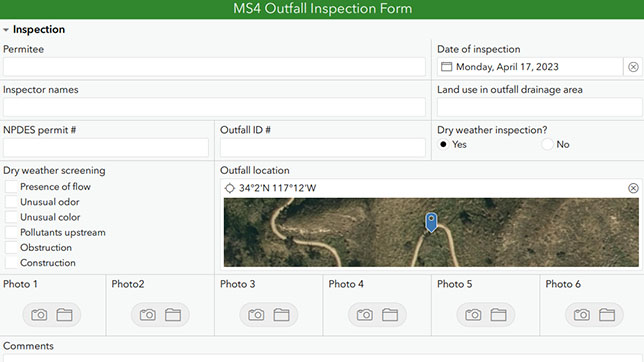Browse folder for Photo 6
This screenshot has height=362, width=644.
pos(607,315)
